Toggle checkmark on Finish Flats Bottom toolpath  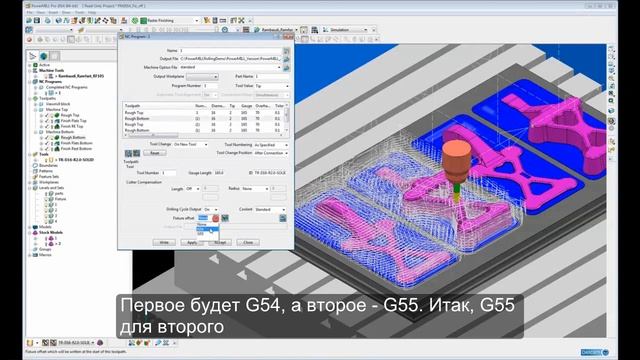47,144
